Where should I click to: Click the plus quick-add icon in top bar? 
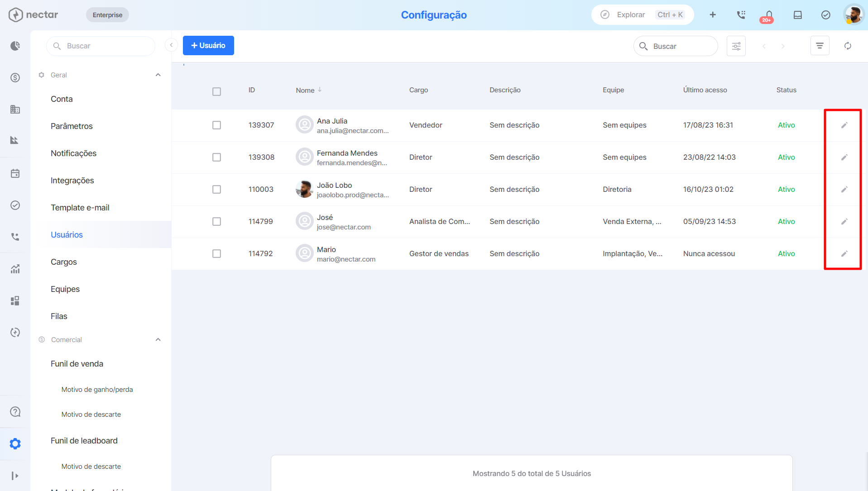click(x=713, y=15)
